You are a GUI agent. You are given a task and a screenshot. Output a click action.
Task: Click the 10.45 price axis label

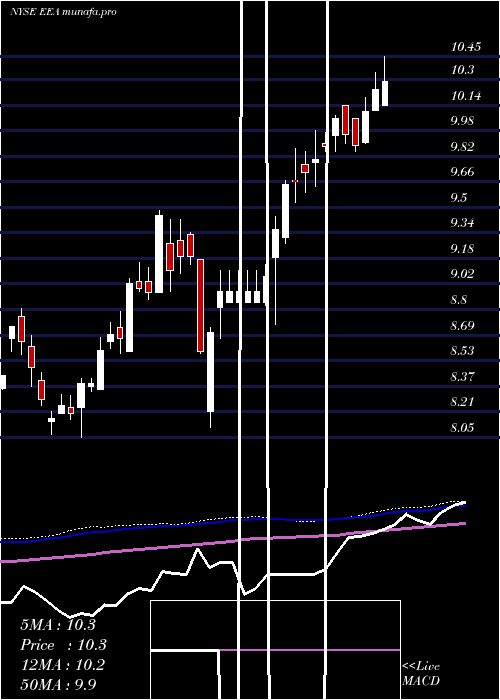pyautogui.click(x=466, y=46)
